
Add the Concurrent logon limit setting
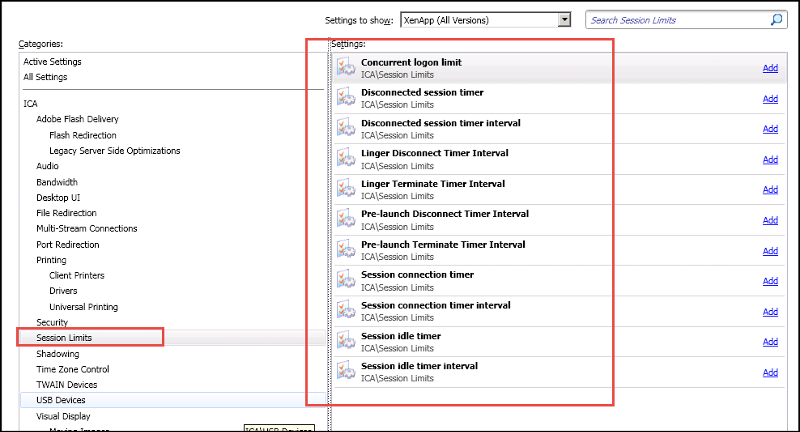pos(770,68)
